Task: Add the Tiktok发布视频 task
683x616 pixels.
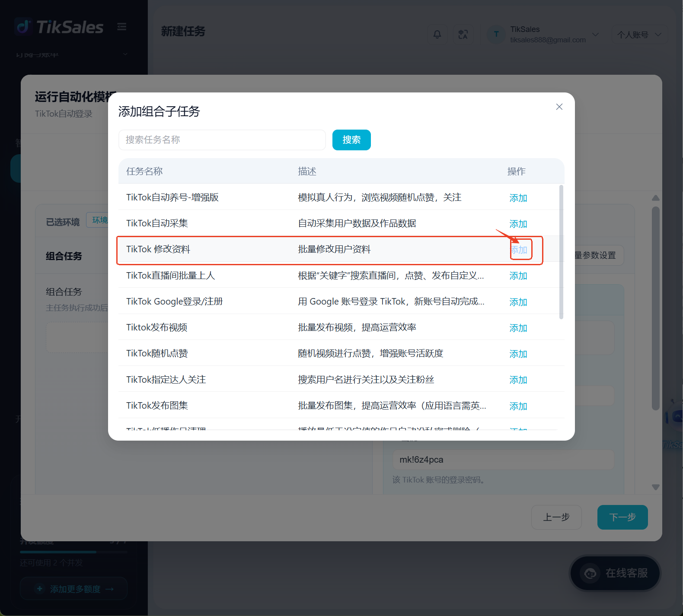Action: pyautogui.click(x=518, y=328)
